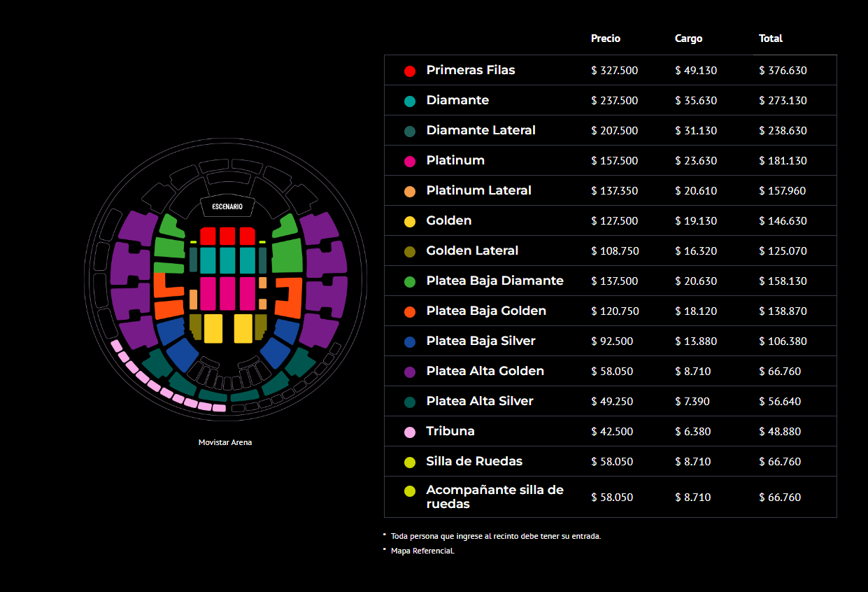Select the Silla de Ruedas row label
868x592 pixels.
coord(474,461)
